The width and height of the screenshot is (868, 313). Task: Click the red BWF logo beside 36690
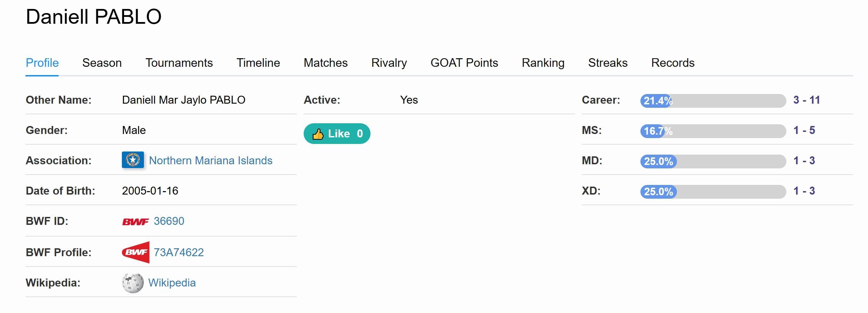pos(136,221)
